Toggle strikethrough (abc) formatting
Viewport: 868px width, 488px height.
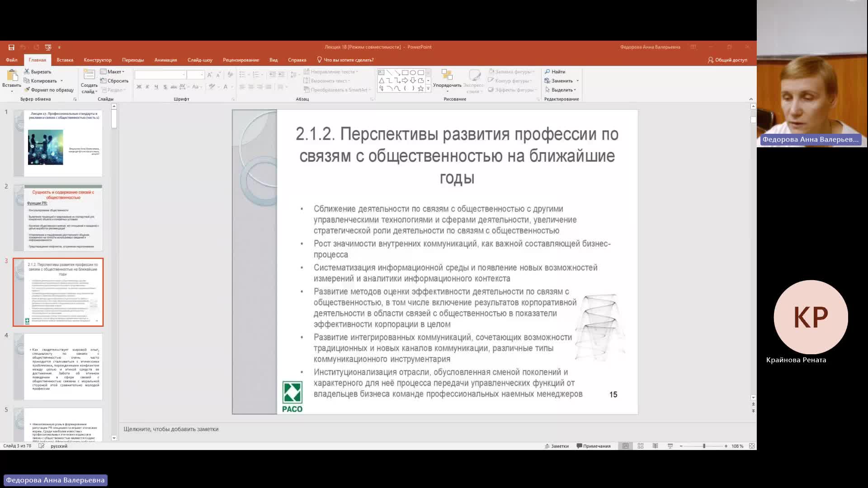click(x=174, y=87)
